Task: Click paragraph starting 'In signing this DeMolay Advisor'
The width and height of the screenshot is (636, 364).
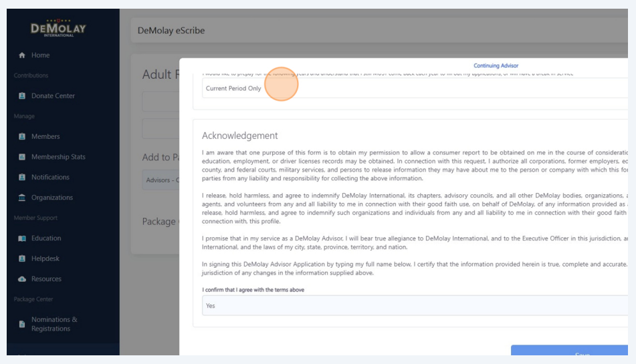Action: tap(415, 268)
